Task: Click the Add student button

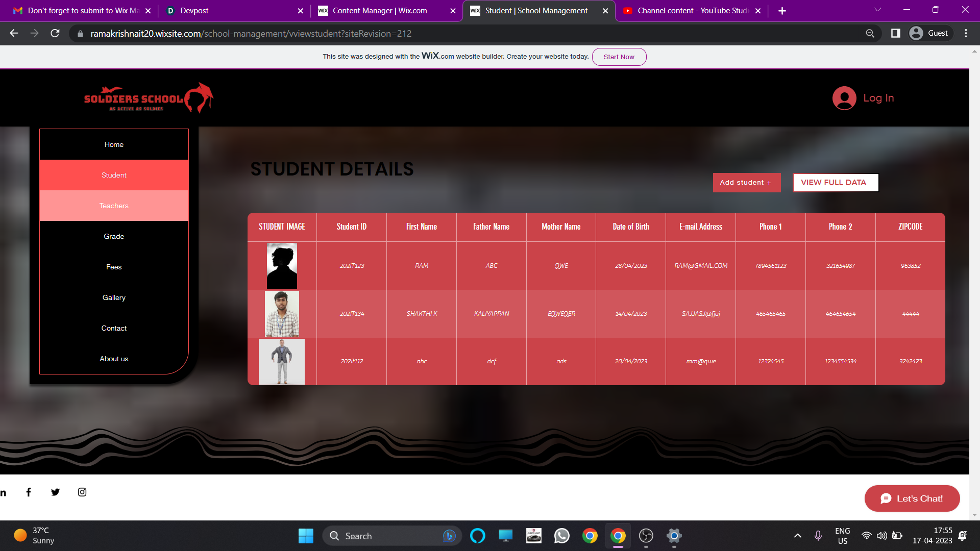Action: 746,183
